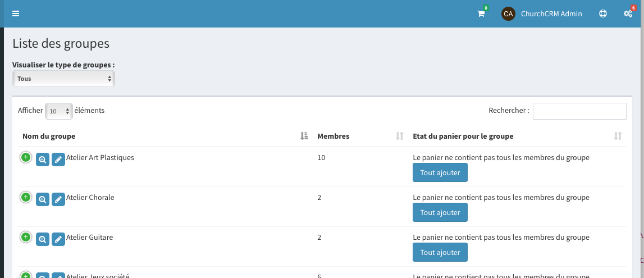
Task: Click cart status text for Atelier Chorale
Action: click(x=501, y=197)
